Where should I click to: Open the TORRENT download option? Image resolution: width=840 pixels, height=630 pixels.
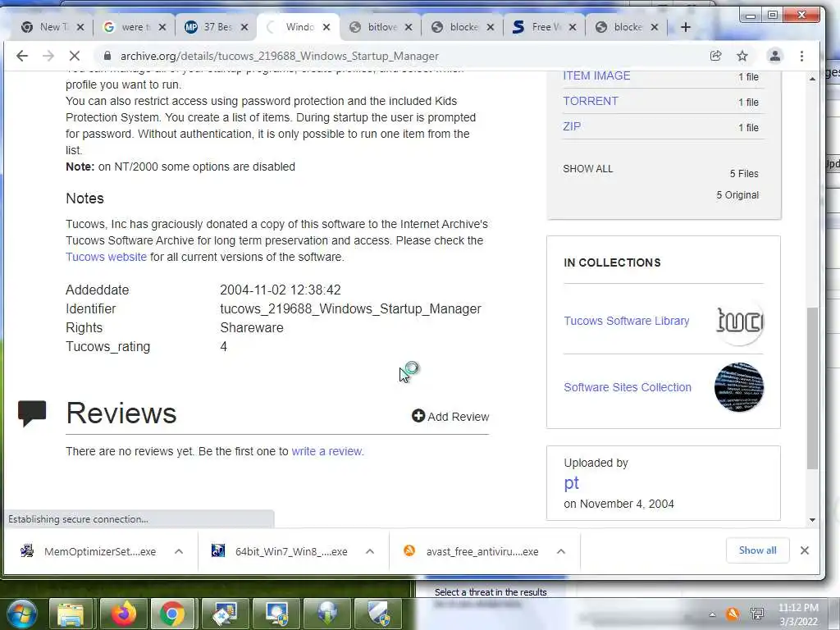[x=591, y=101]
